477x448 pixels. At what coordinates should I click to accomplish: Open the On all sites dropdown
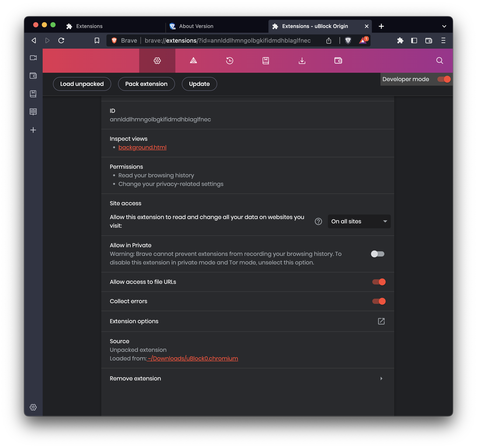359,221
